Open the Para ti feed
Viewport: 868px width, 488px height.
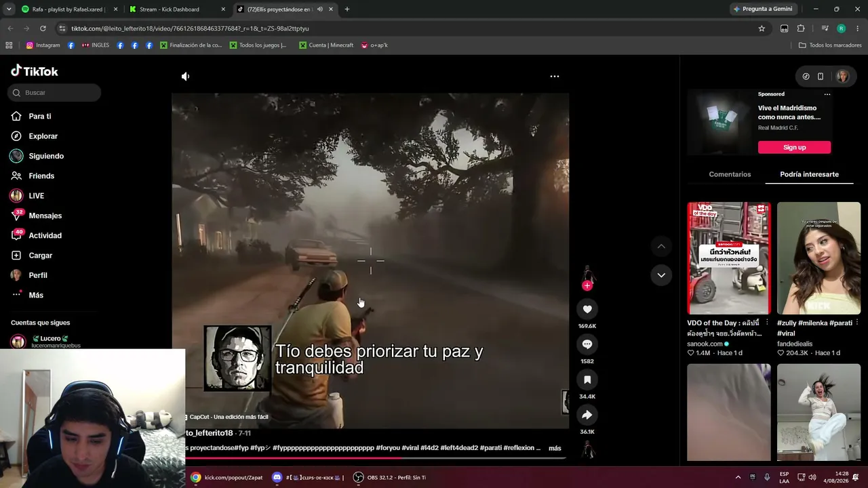pos(39,117)
